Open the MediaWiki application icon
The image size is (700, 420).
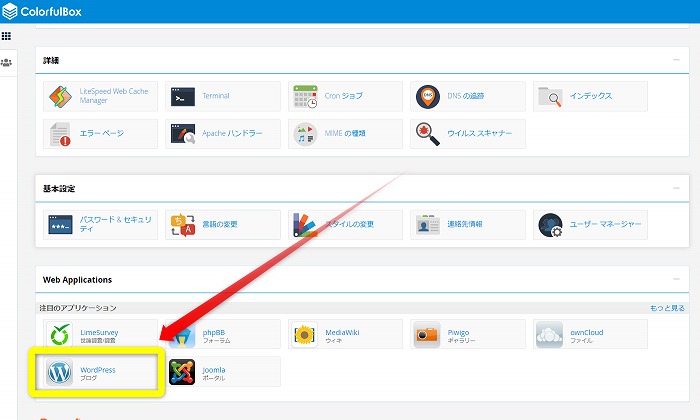tap(305, 334)
